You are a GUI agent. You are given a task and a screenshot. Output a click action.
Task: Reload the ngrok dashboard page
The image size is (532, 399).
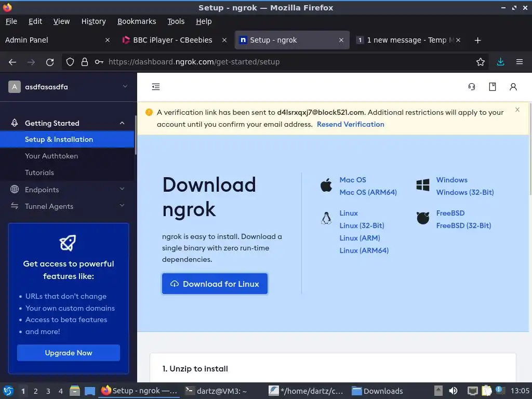[x=50, y=62]
